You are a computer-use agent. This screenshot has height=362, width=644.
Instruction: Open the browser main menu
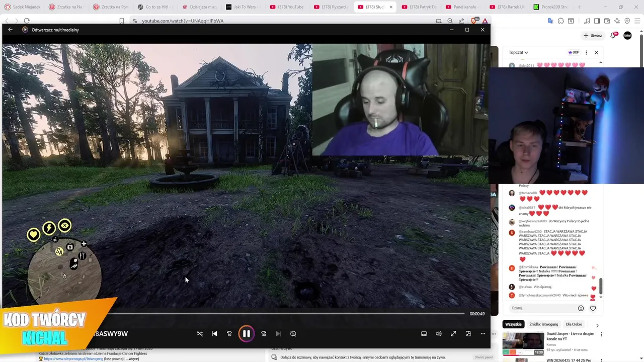[x=637, y=21]
